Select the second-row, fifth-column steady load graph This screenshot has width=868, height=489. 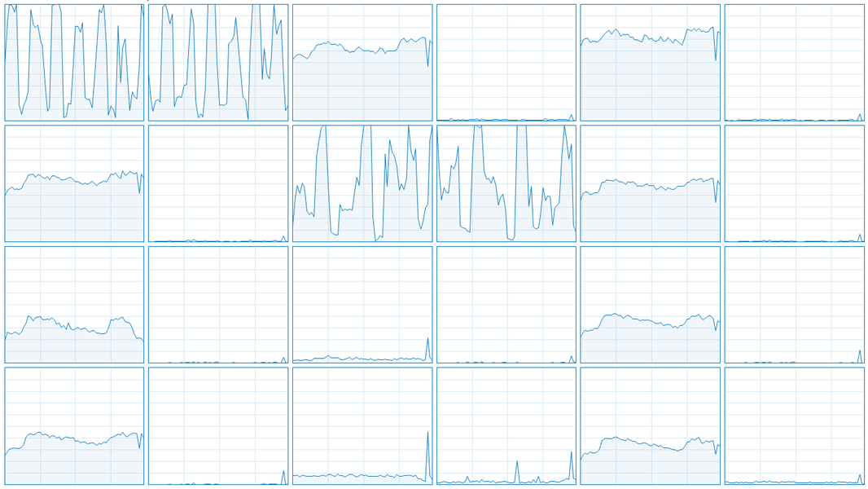[650, 183]
